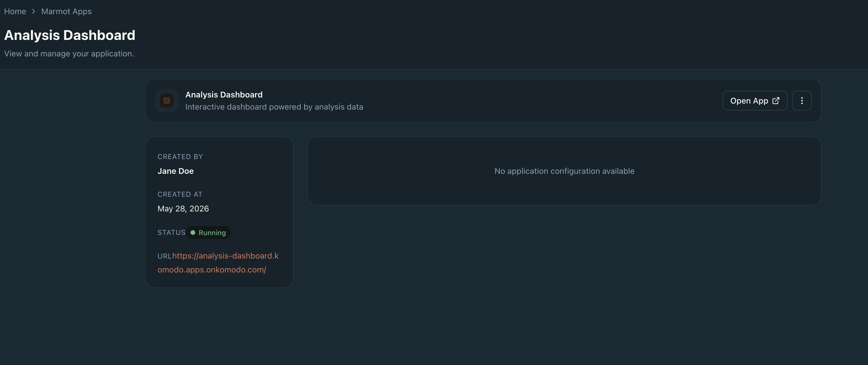The image size is (868, 365).
Task: Click the CREATED BY label
Action: (180, 156)
